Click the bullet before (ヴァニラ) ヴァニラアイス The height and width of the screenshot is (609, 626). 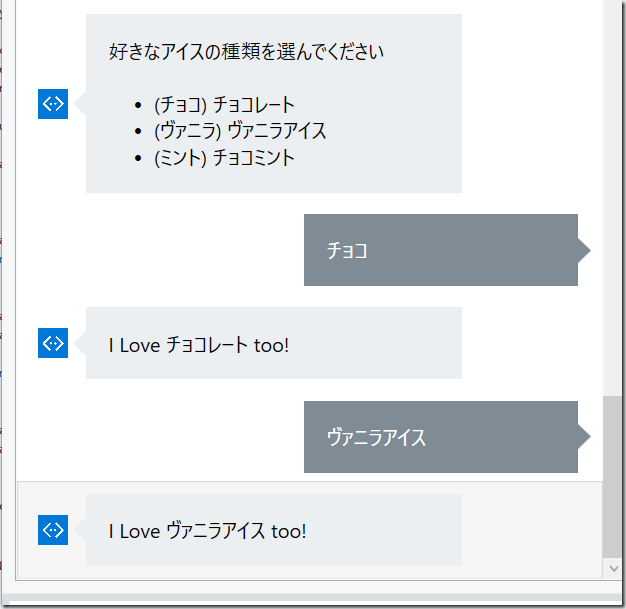(138, 132)
